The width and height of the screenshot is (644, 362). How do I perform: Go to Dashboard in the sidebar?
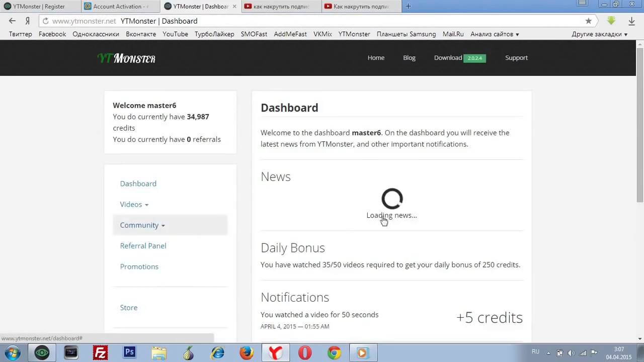point(138,184)
